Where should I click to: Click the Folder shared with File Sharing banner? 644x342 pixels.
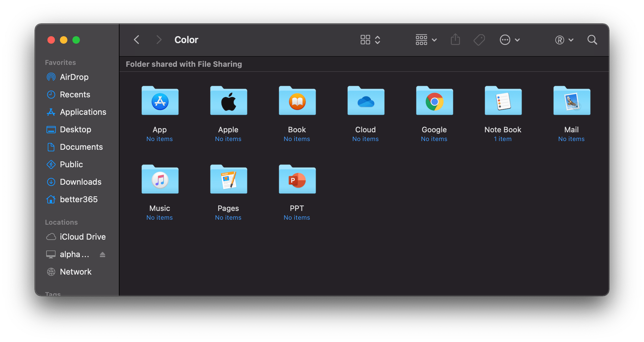(x=184, y=64)
